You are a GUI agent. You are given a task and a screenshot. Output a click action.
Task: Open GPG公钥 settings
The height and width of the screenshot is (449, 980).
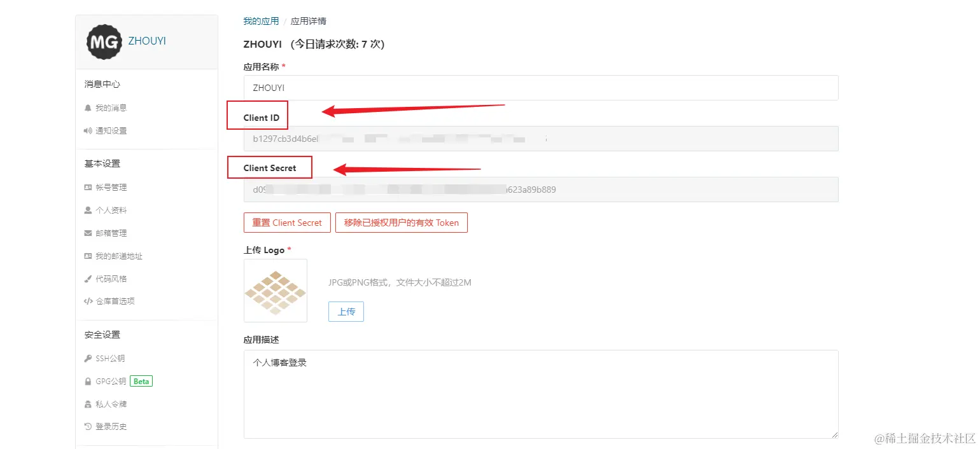111,382
